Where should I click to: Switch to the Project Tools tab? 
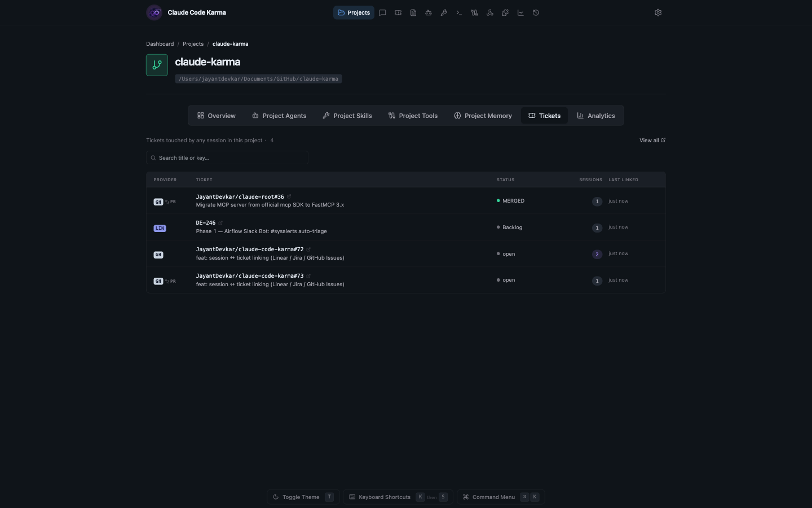pyautogui.click(x=413, y=116)
